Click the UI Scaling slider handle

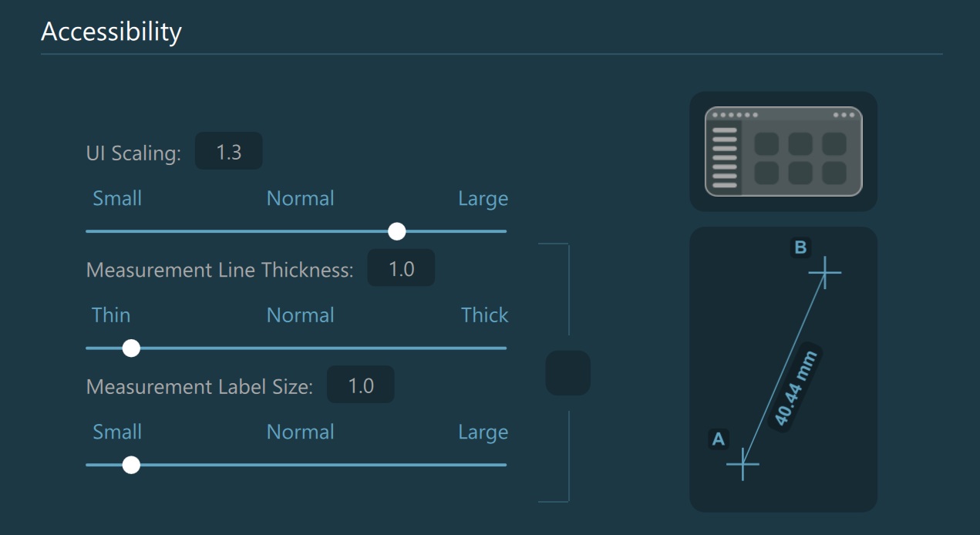(x=396, y=231)
